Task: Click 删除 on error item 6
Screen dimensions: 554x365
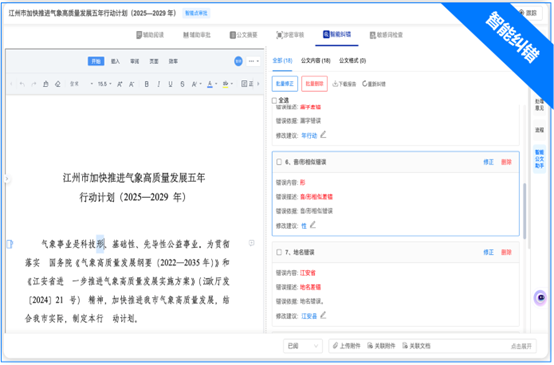Action: coord(506,162)
